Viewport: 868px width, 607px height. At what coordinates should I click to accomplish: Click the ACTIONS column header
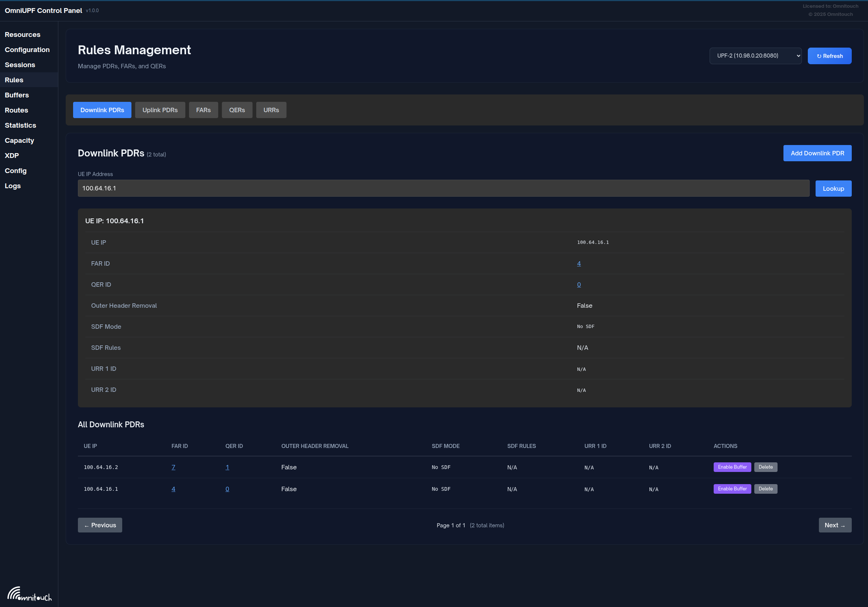pos(725,446)
